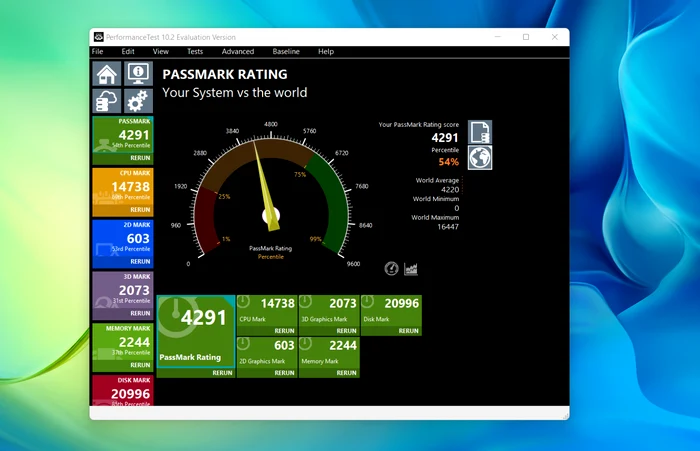The image size is (700, 451).
Task: Open the Edit menu
Action: 128,51
